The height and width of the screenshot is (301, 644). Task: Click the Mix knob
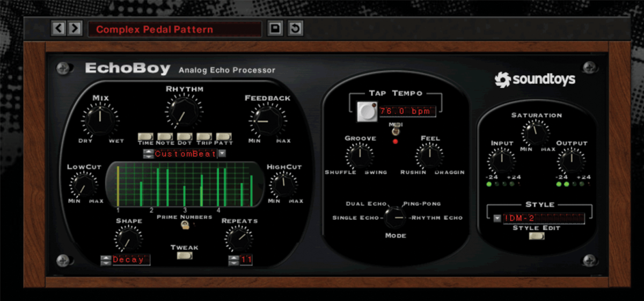tap(100, 121)
